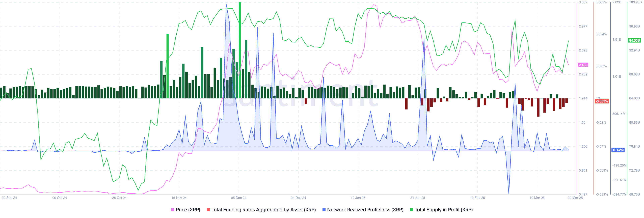Click the 1.01B profit/loss axis value
The height and width of the screenshot is (218, 644).
tap(616, 76)
